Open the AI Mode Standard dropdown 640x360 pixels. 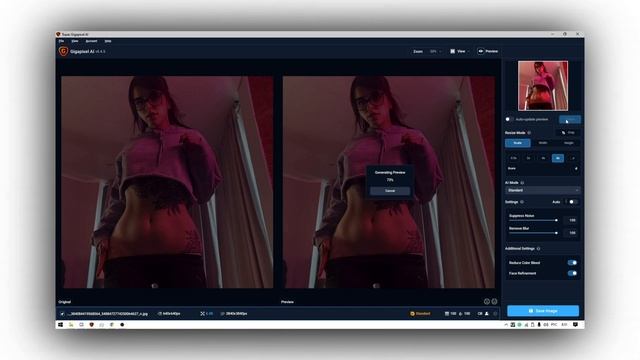[x=542, y=190]
